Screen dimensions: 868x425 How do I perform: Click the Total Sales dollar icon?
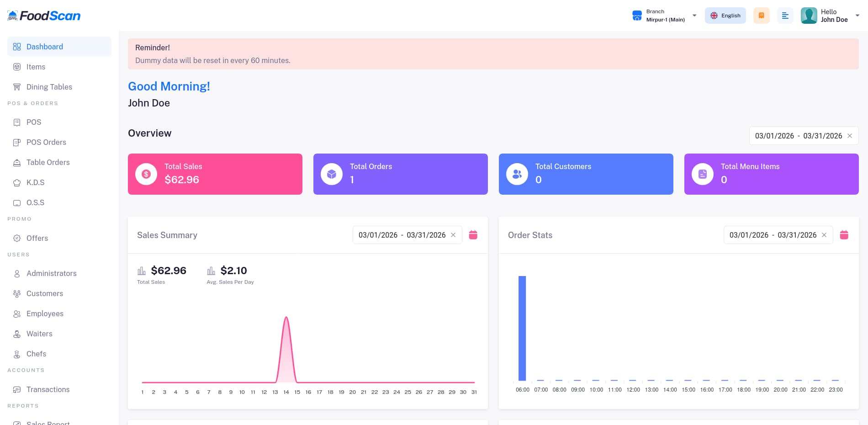click(x=146, y=174)
